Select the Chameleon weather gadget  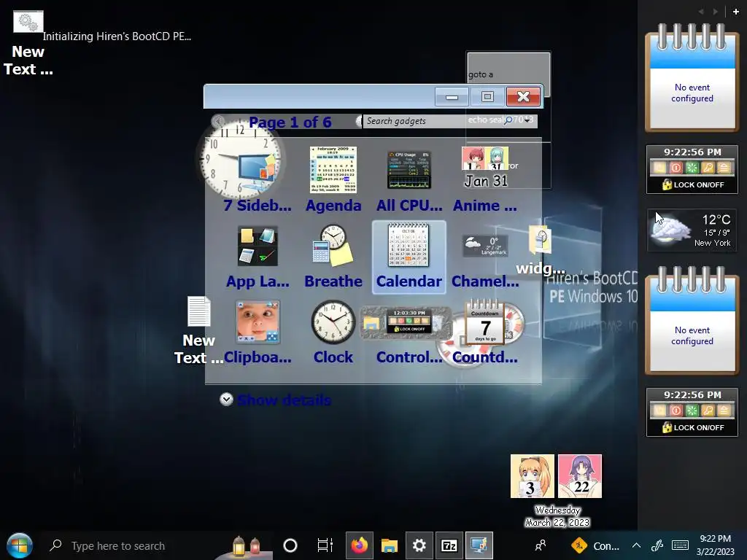pos(485,257)
